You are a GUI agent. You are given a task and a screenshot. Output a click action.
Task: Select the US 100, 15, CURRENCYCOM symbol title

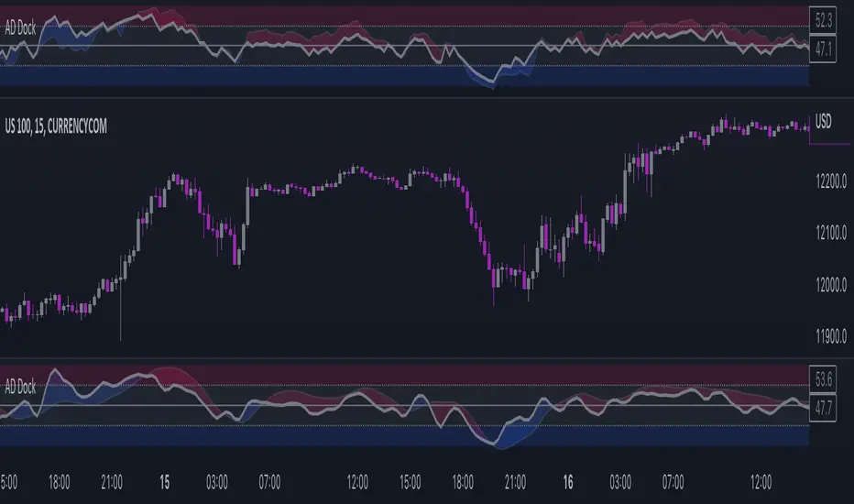56,126
